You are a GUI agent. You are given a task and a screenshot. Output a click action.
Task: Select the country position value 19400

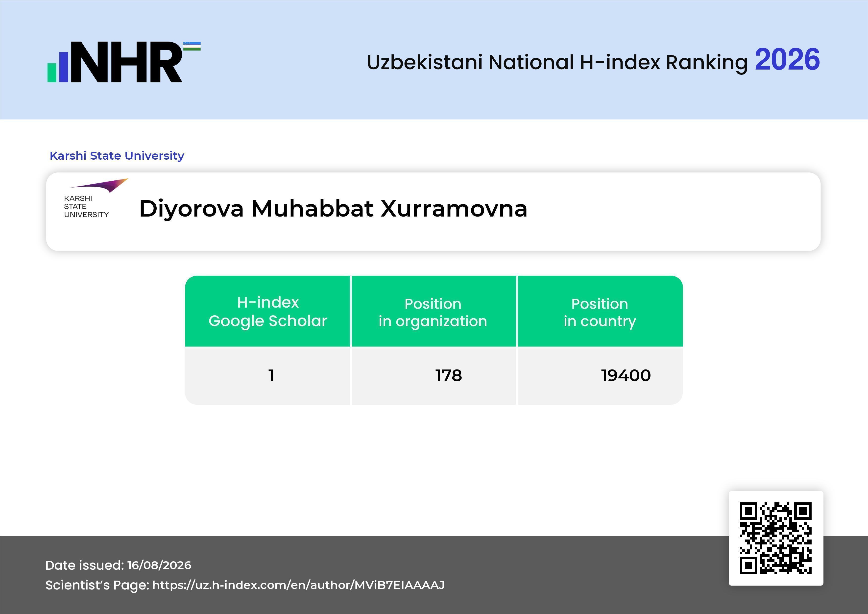[x=626, y=375]
